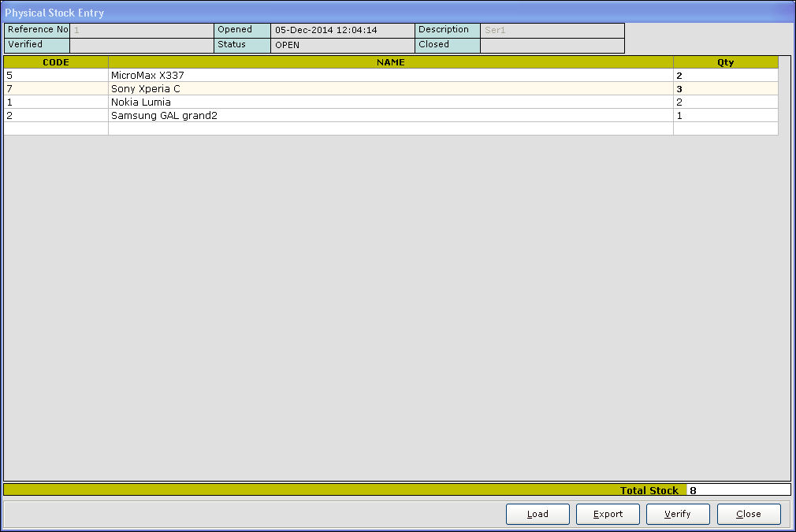The image size is (796, 532).
Task: Click the Opened label
Action: point(242,30)
